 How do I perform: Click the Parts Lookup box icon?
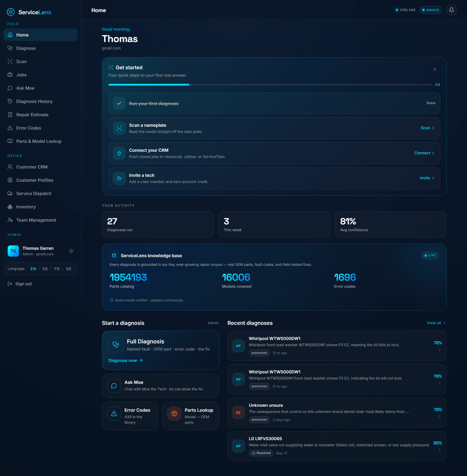click(x=174, y=414)
